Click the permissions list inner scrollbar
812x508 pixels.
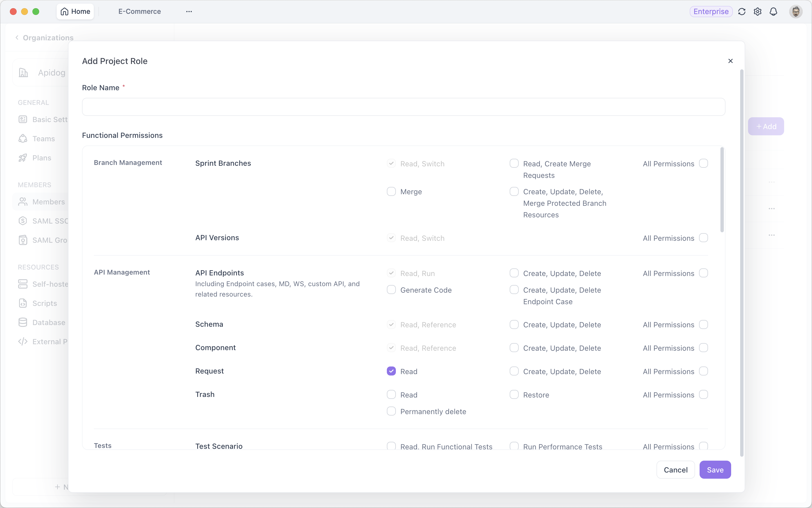[x=722, y=190]
